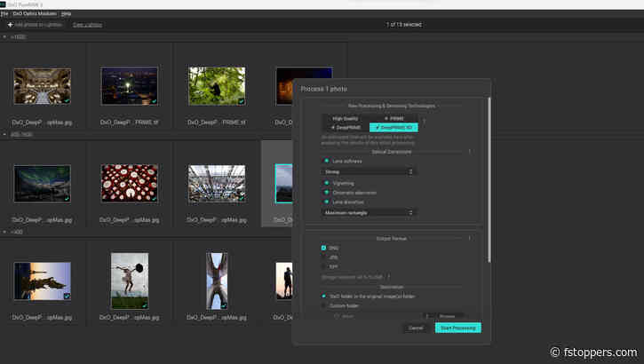
Task: Check the JPG output format box
Action: (324, 257)
